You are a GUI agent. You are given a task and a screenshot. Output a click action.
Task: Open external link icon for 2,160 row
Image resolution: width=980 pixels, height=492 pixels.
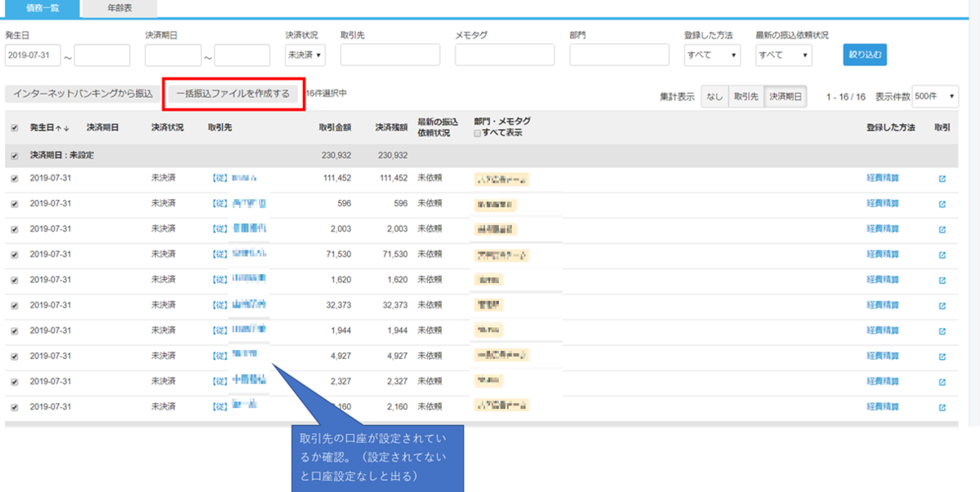[942, 406]
